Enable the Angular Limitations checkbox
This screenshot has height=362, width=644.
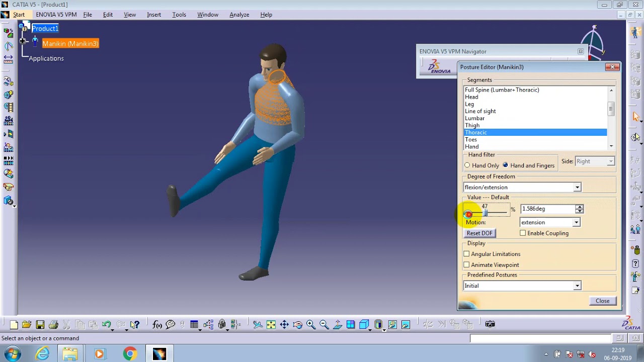click(x=466, y=254)
